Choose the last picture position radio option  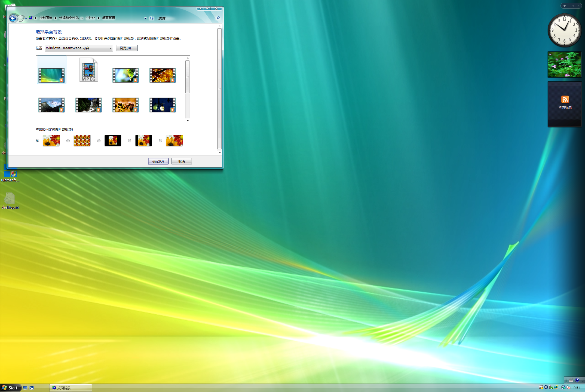pyautogui.click(x=160, y=141)
